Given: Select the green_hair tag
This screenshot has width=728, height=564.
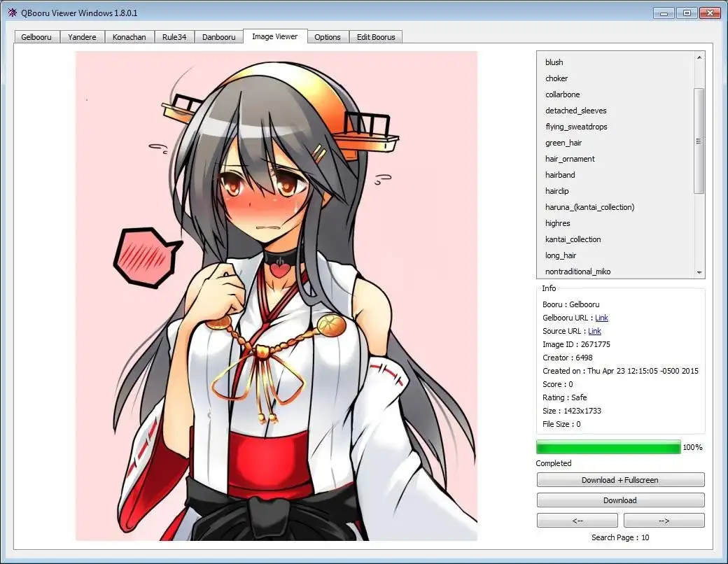Looking at the screenshot, I should [x=563, y=143].
